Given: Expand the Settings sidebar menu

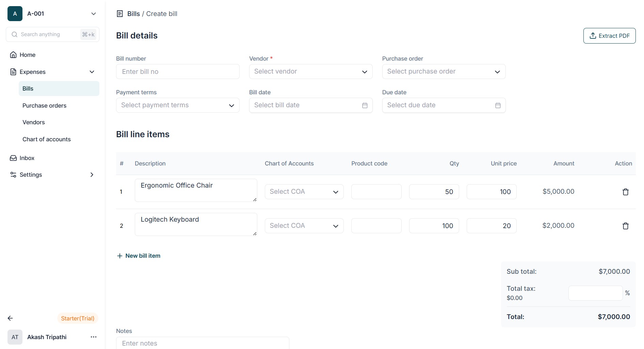Looking at the screenshot, I should (x=92, y=175).
